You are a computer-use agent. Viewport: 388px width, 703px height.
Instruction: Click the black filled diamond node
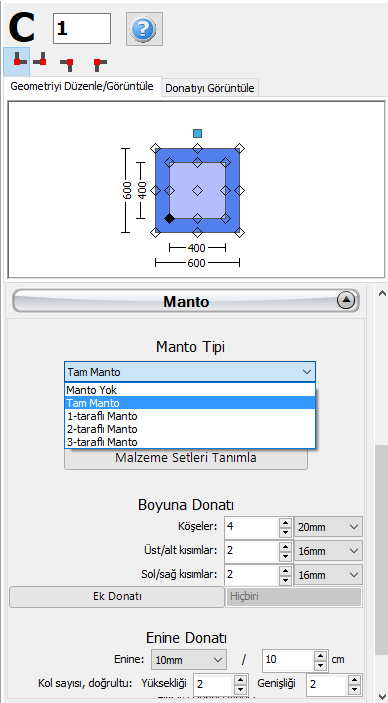coord(169,218)
